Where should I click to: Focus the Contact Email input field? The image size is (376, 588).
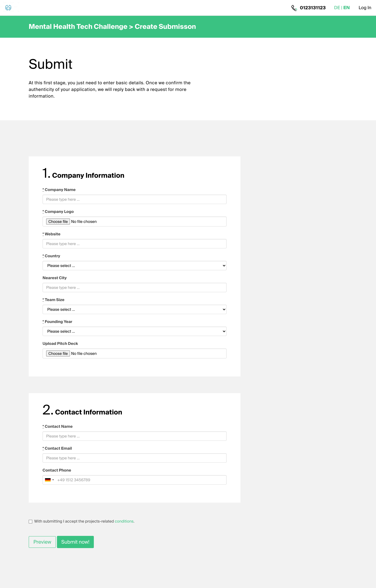tap(135, 458)
